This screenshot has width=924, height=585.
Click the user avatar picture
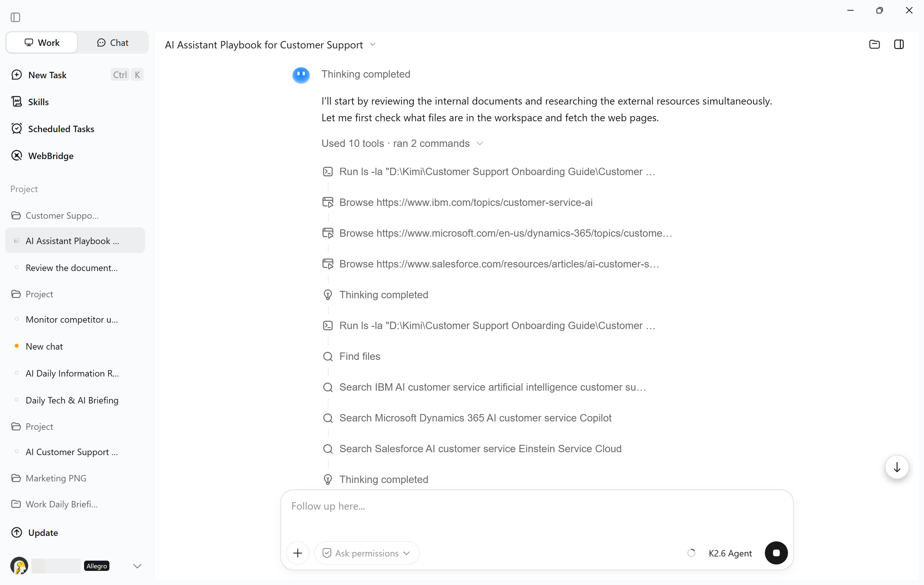pyautogui.click(x=19, y=566)
